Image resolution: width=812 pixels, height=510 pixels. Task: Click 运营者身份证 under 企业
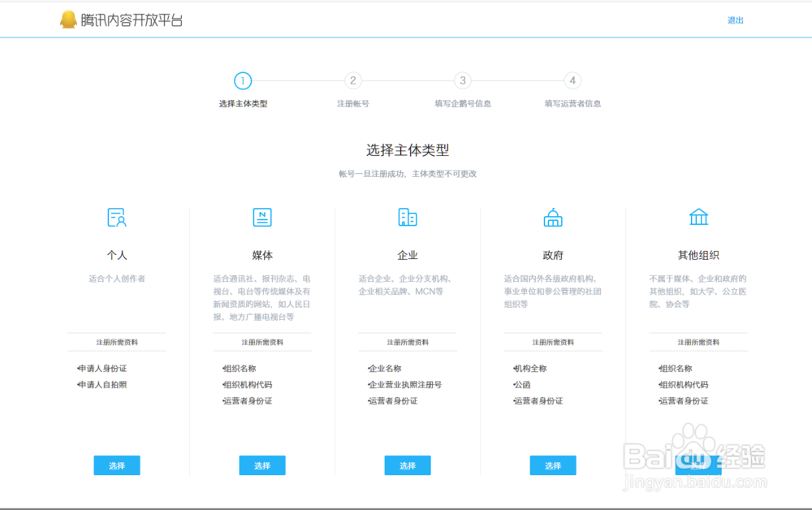393,400
